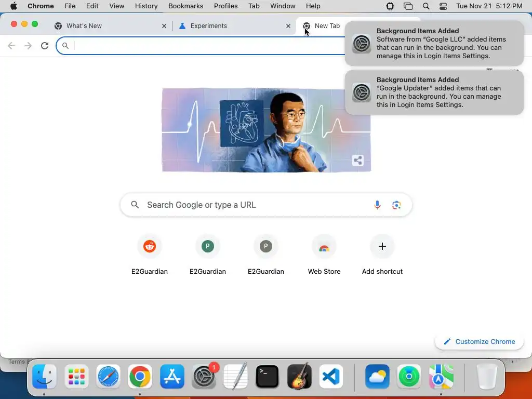Open Maps from the Dock
The image size is (532, 399).
coord(441,376)
